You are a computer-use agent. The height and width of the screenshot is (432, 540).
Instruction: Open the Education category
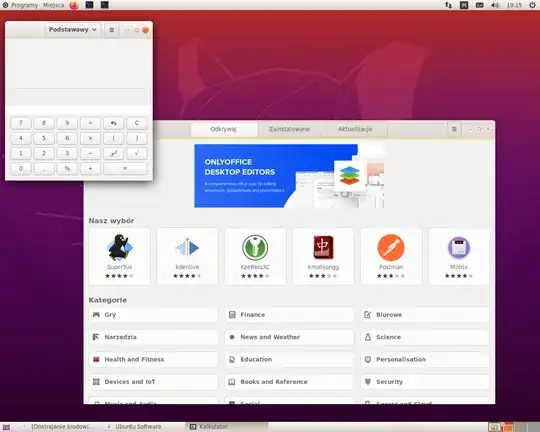[289, 360]
